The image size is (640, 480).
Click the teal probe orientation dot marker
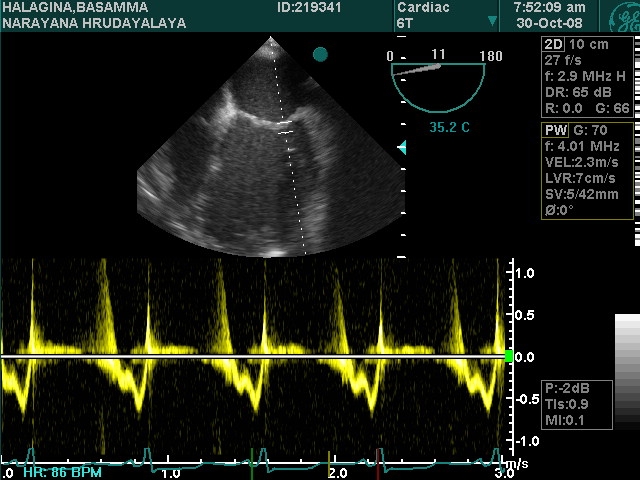(320, 54)
